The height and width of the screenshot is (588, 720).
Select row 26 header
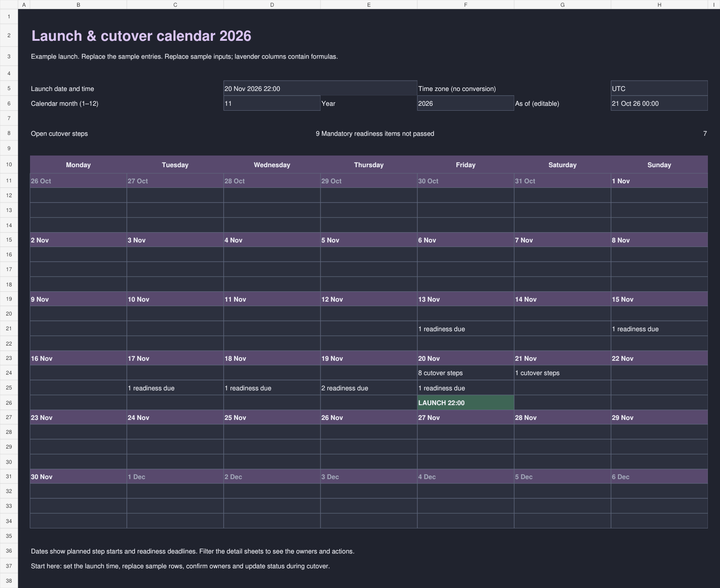click(x=9, y=402)
